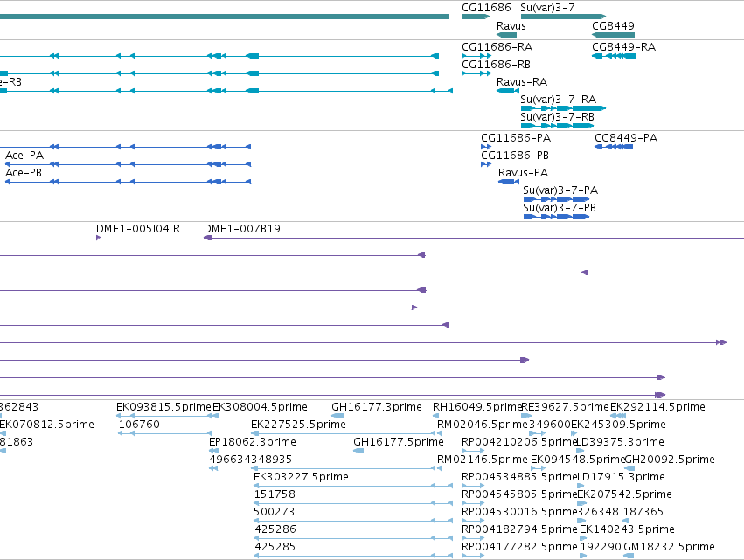Click the RP004534885.5prime EST
Viewport: 744px width, 560px height.
pos(473,486)
